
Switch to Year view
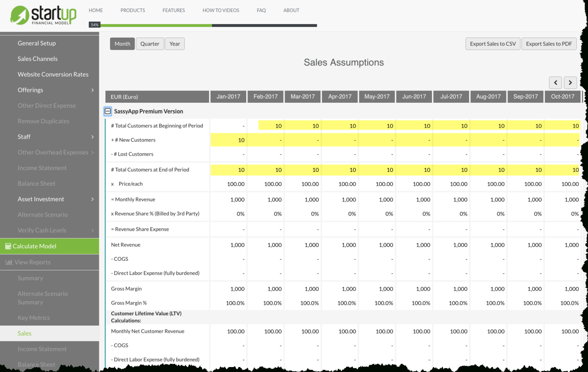click(x=175, y=44)
